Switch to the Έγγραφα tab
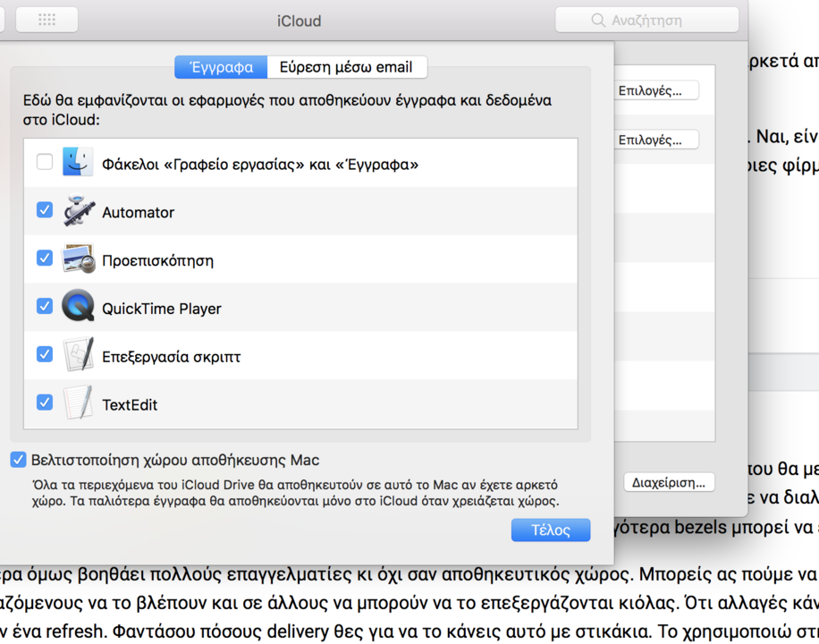 click(x=221, y=67)
